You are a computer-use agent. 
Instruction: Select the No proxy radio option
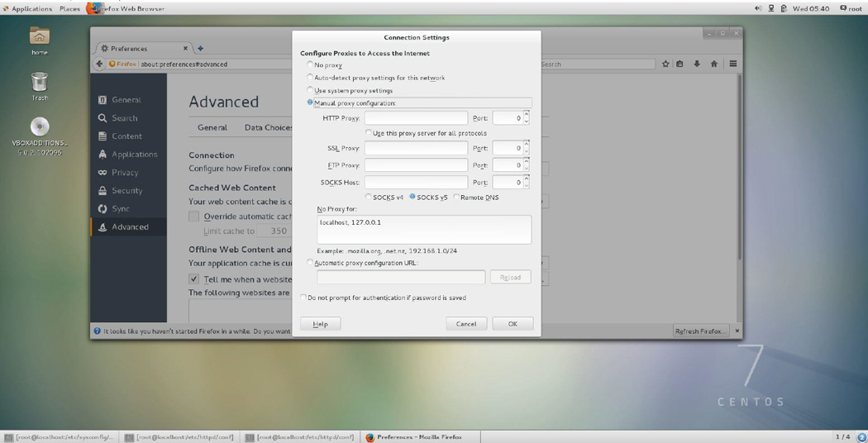pyautogui.click(x=310, y=64)
